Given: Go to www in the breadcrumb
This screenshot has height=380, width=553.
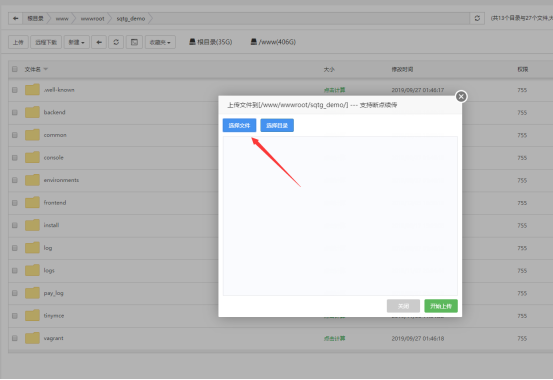Looking at the screenshot, I should [x=62, y=19].
